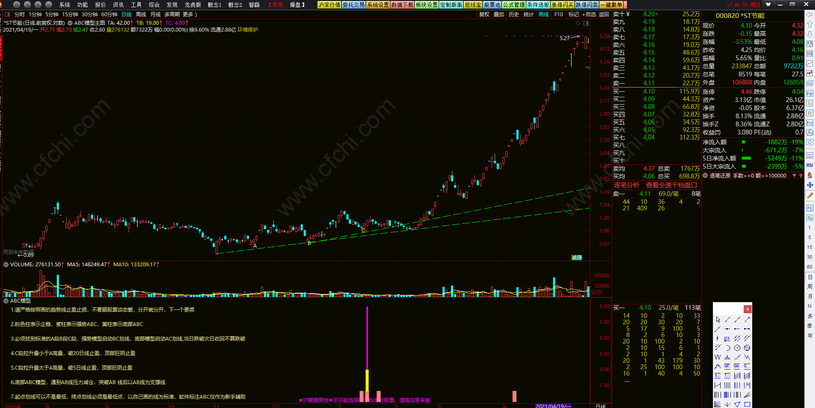Select the 2021/04/19 date marker on time axis
The height and width of the screenshot is (408, 815).
(x=554, y=405)
